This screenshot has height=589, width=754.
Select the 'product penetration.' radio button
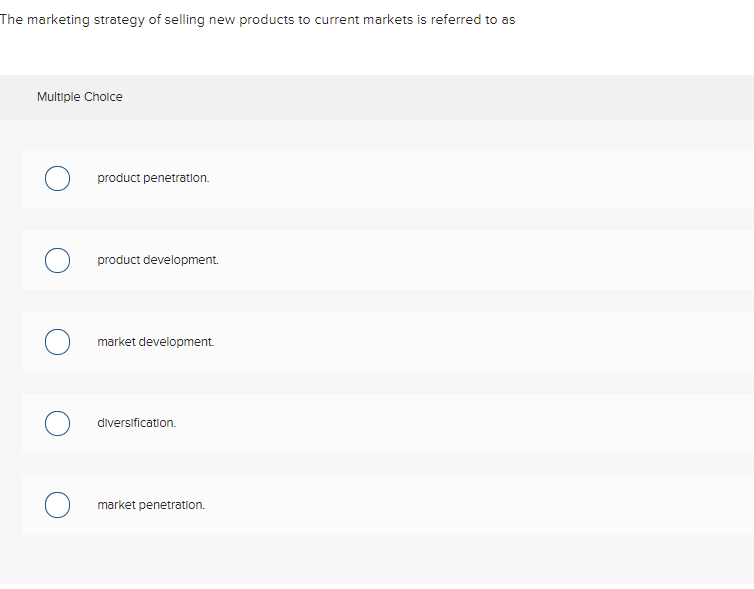57,178
